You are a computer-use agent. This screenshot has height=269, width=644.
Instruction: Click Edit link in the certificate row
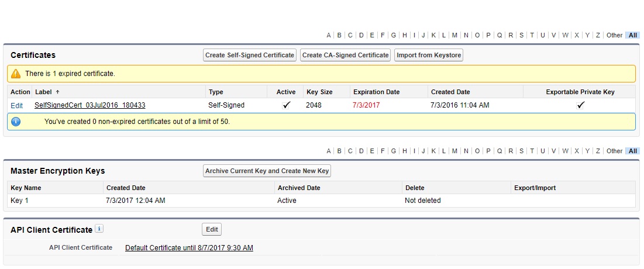(x=16, y=105)
